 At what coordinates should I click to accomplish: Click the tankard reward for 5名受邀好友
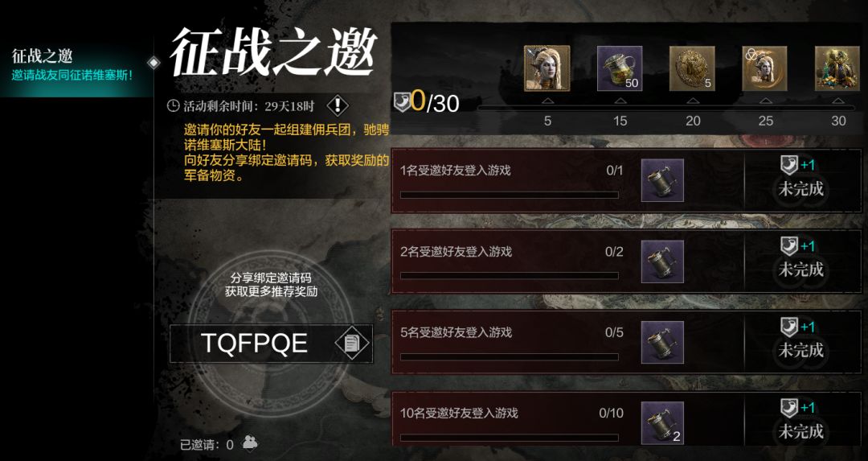662,343
